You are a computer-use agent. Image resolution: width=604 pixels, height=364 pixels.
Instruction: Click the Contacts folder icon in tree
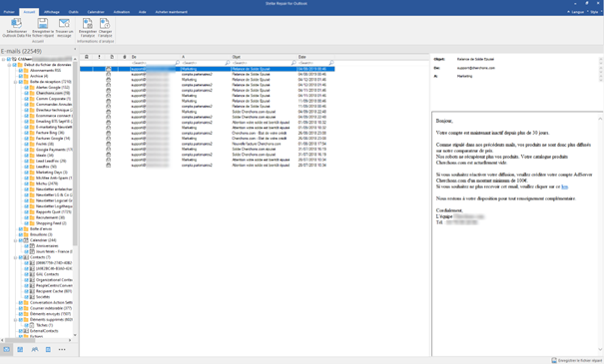tap(26, 257)
